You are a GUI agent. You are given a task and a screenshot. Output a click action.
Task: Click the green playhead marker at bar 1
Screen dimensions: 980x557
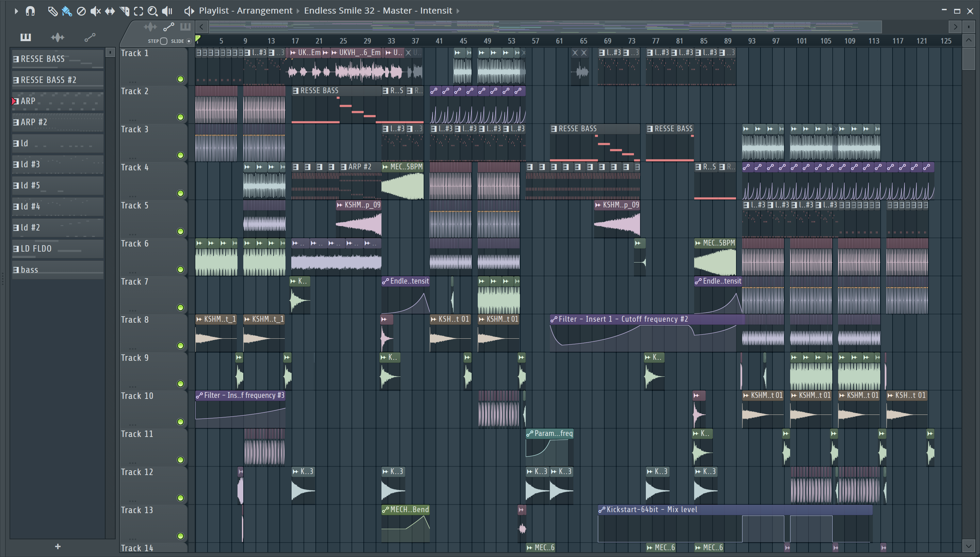tap(198, 39)
